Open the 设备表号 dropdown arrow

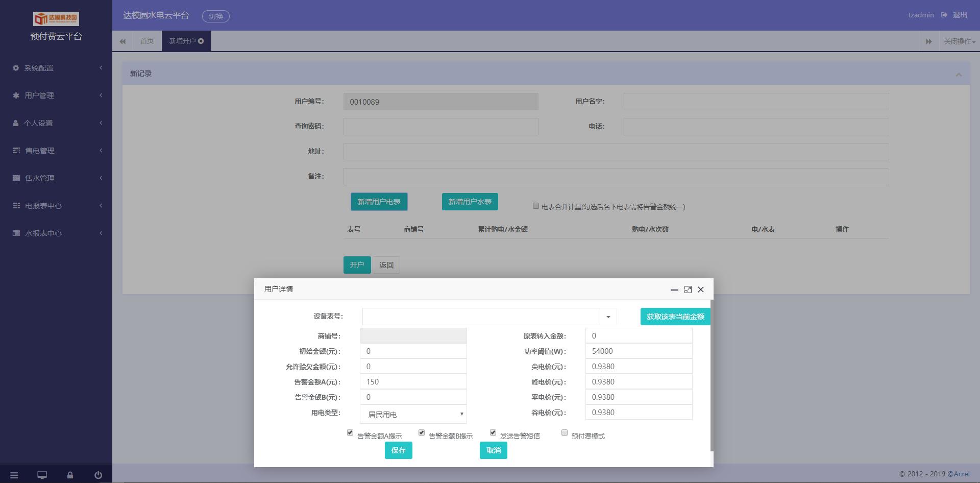[608, 317]
